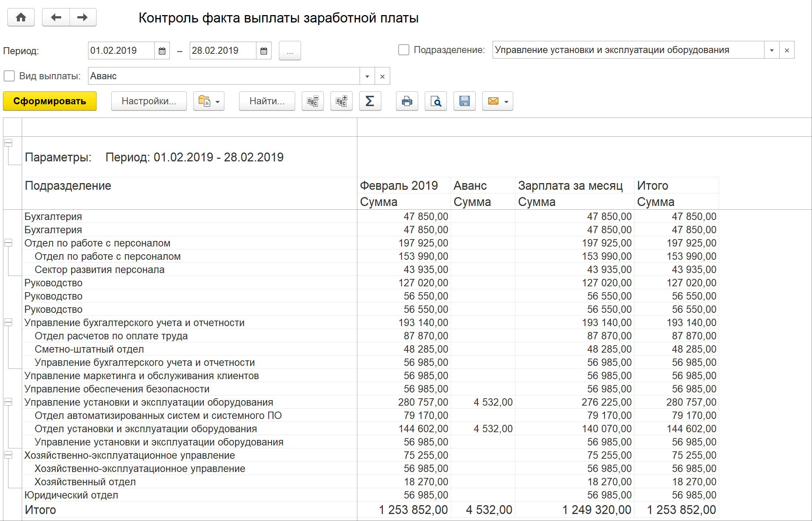Select the Отдел расчетов по оплате труда row

pyautogui.click(x=370, y=336)
